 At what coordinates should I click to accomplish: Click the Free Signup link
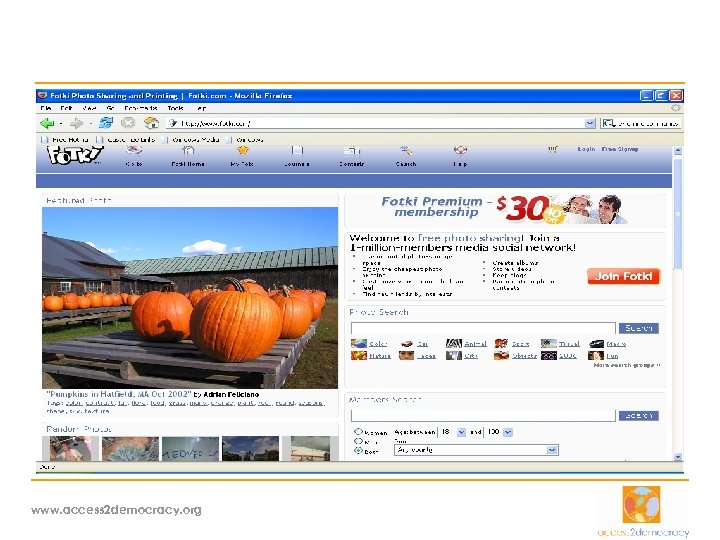(x=619, y=149)
